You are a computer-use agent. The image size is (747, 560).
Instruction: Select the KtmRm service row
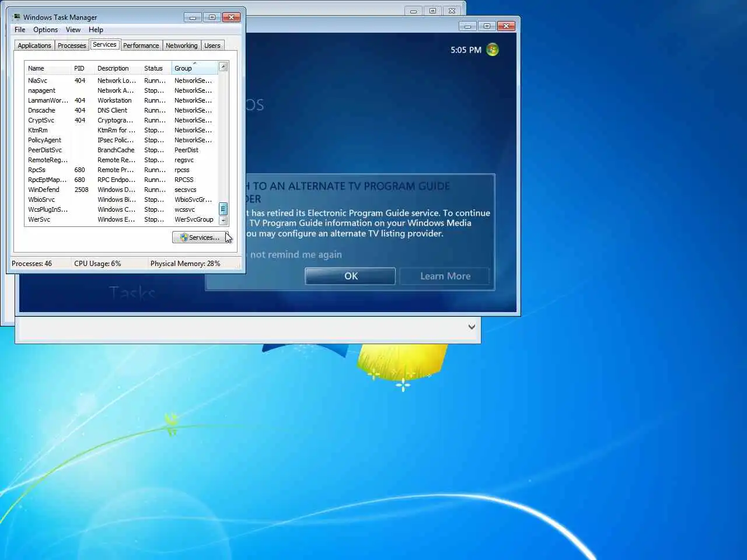(x=121, y=130)
